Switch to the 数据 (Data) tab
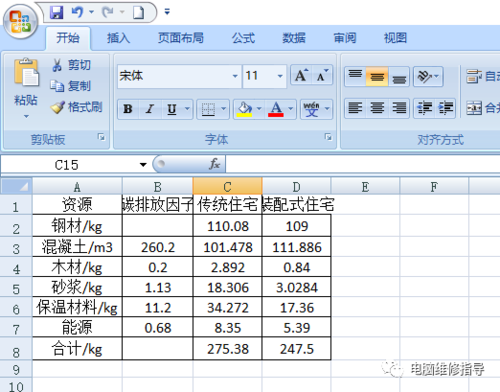The height and width of the screenshot is (392, 500). (294, 38)
